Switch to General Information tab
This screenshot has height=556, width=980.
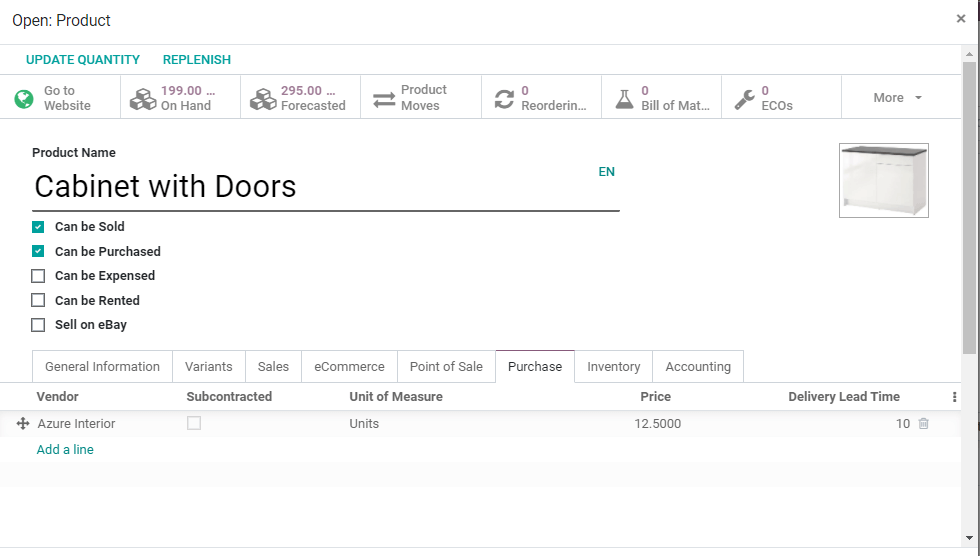click(x=102, y=367)
